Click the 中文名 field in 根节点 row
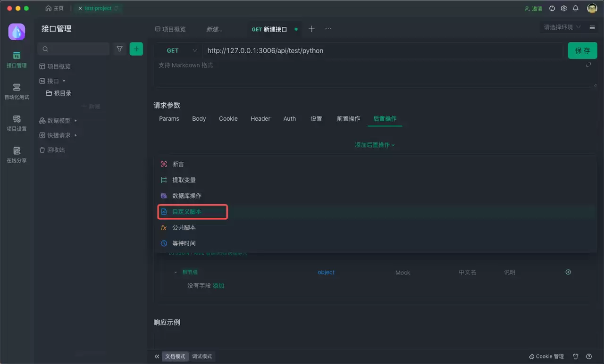Viewport: 604px width, 364px height. click(467, 273)
